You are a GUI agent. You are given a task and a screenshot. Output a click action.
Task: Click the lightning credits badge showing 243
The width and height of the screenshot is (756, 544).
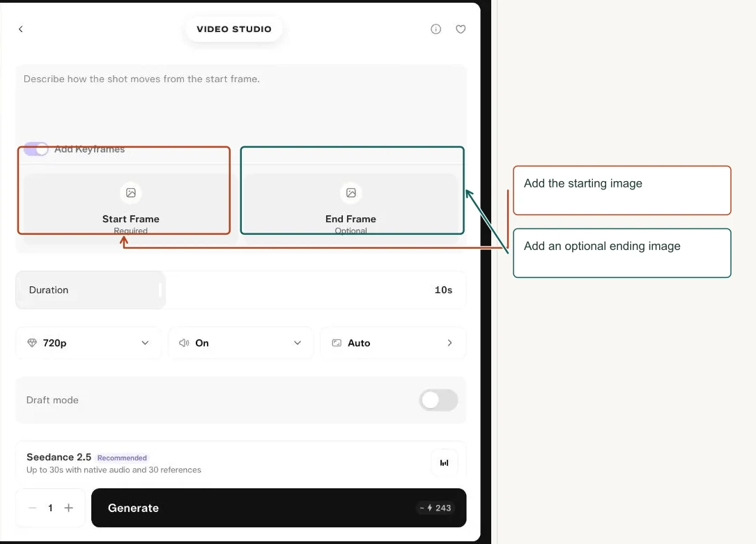click(x=435, y=508)
